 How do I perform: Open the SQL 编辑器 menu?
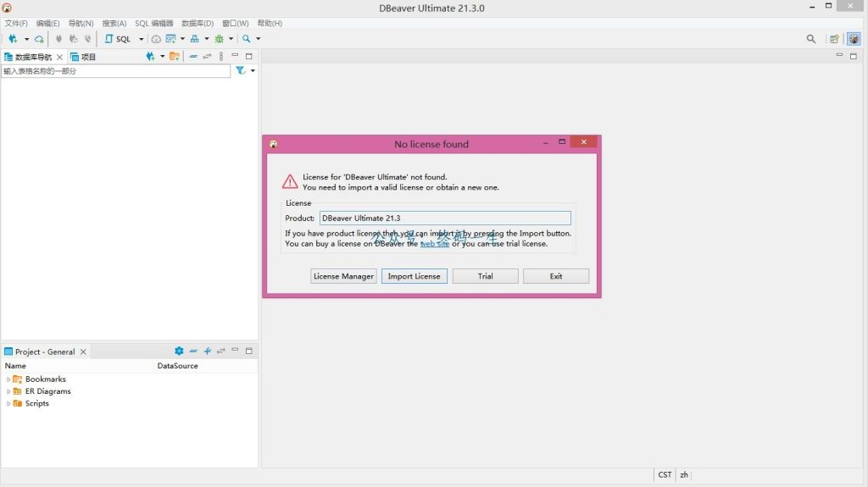coord(154,23)
